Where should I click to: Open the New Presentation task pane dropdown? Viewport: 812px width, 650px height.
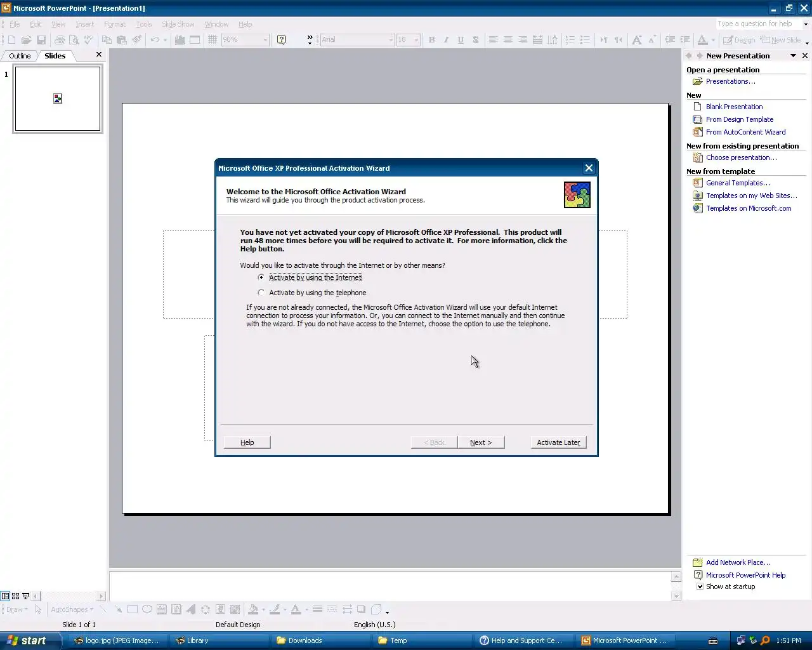coord(793,56)
